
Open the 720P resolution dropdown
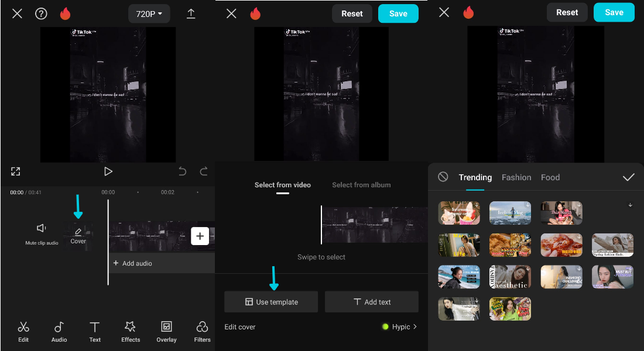[149, 14]
